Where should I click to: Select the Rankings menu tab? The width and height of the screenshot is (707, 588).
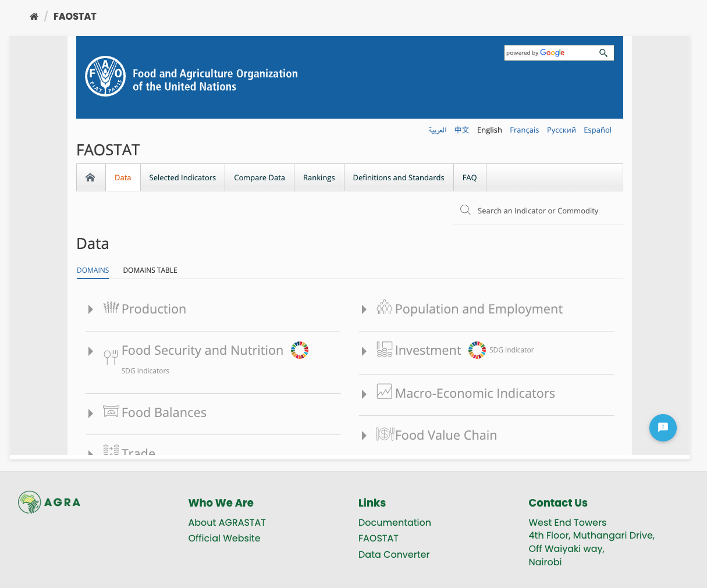(319, 177)
